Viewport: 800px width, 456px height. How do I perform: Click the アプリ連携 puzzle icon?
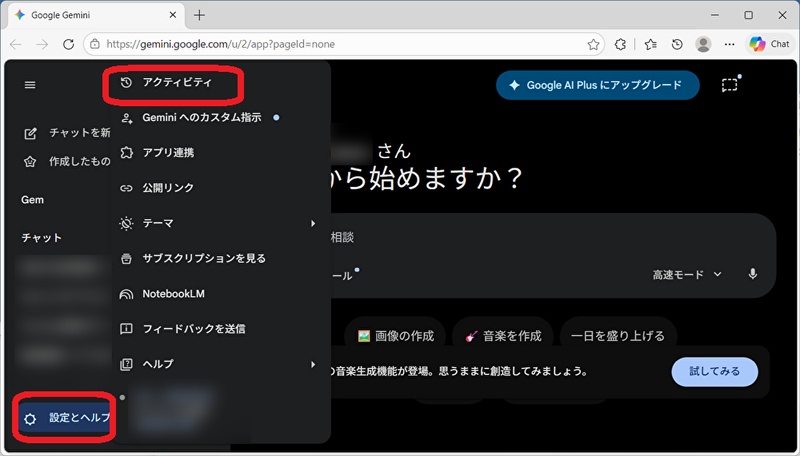point(127,153)
